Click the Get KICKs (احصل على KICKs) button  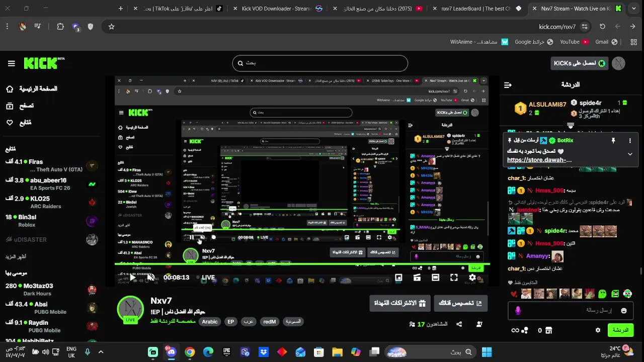[x=579, y=63]
